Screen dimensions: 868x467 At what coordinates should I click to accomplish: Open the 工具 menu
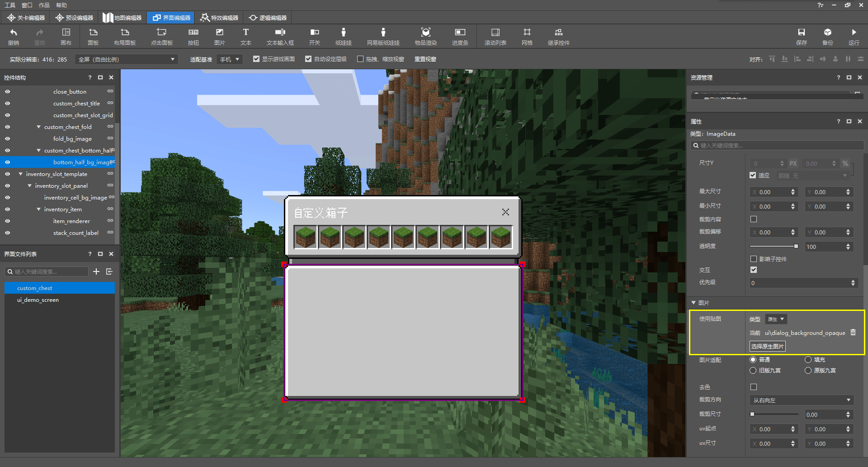tap(10, 5)
